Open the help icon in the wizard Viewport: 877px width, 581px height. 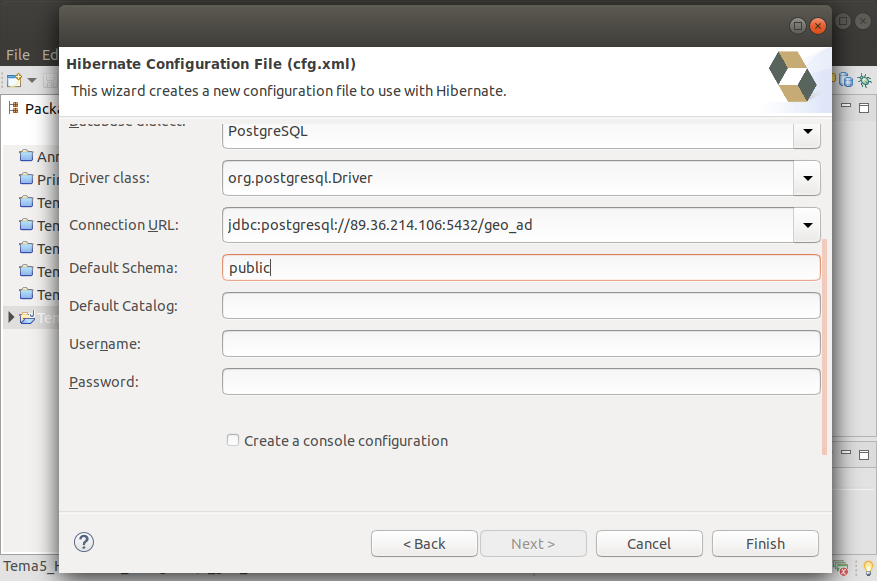(84, 542)
